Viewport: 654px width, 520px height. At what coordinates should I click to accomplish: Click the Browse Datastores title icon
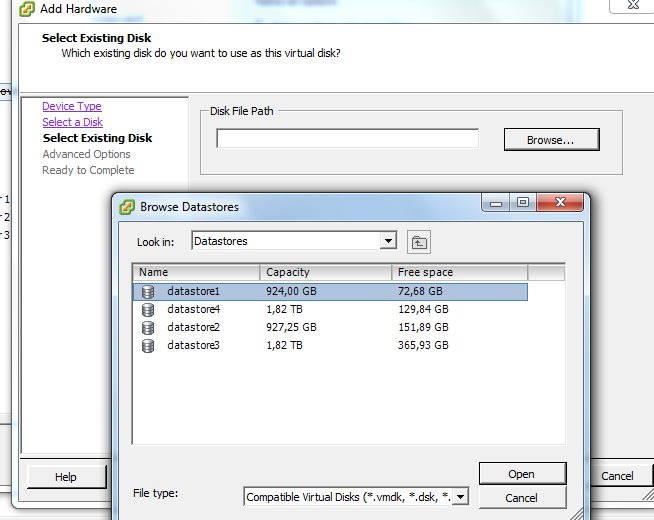[127, 207]
